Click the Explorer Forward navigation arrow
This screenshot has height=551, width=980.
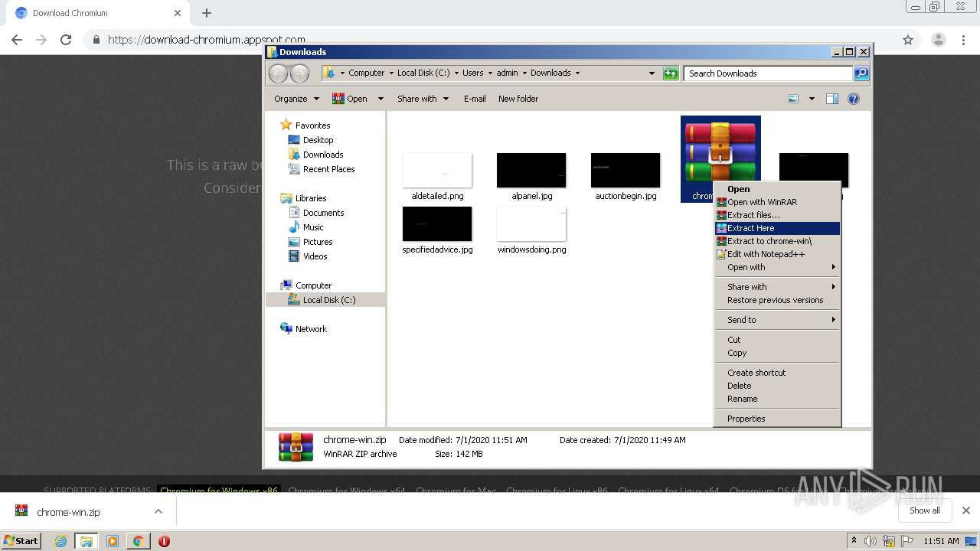point(299,73)
